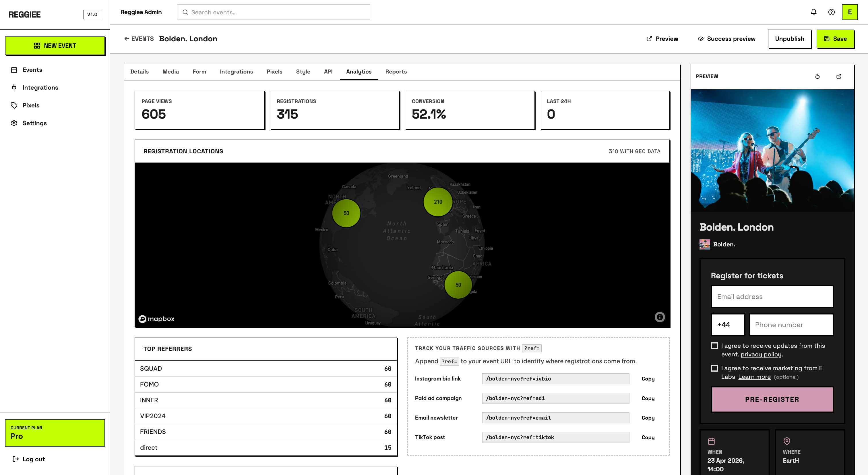Click the notifications bell icon

click(x=813, y=12)
